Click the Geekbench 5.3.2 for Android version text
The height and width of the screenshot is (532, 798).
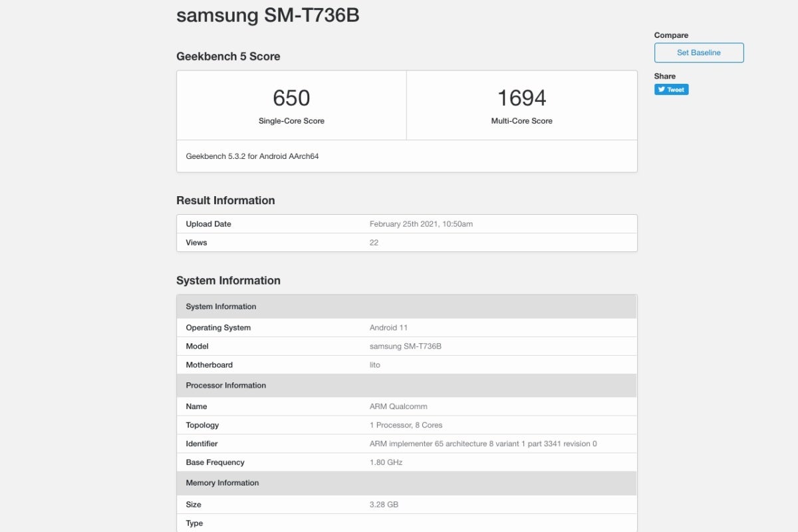(252, 156)
